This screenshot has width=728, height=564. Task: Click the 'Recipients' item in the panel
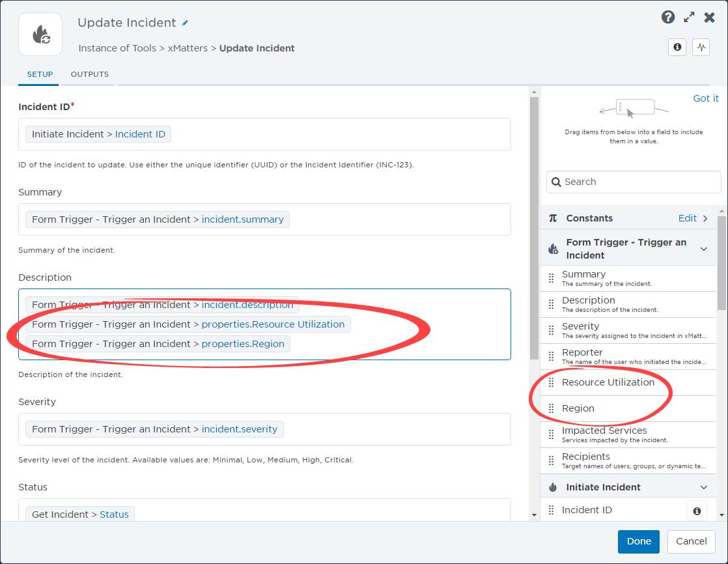(x=628, y=460)
